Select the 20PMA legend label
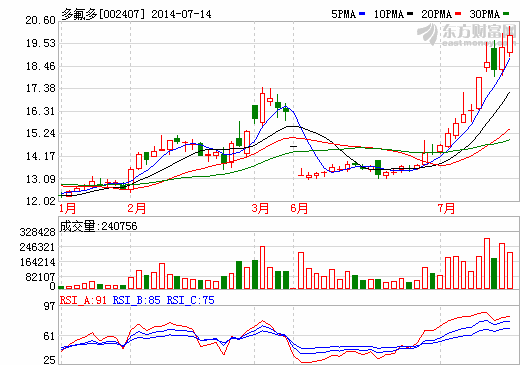This screenshot has height=365, width=520. [x=437, y=14]
